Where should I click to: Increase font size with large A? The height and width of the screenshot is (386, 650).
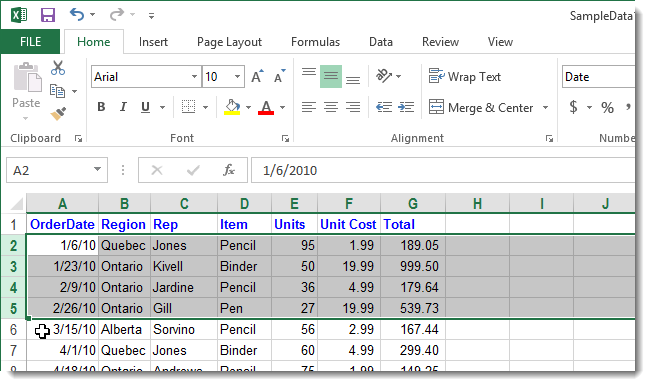pyautogui.click(x=257, y=77)
